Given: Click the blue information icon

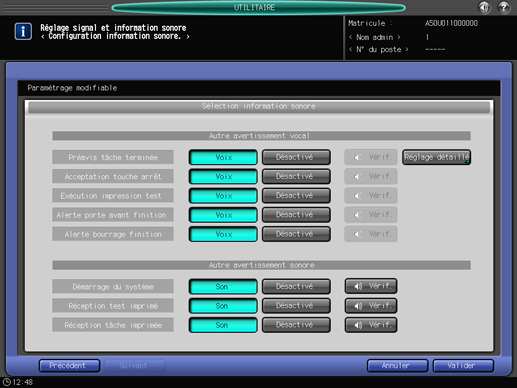Looking at the screenshot, I should 23,32.
